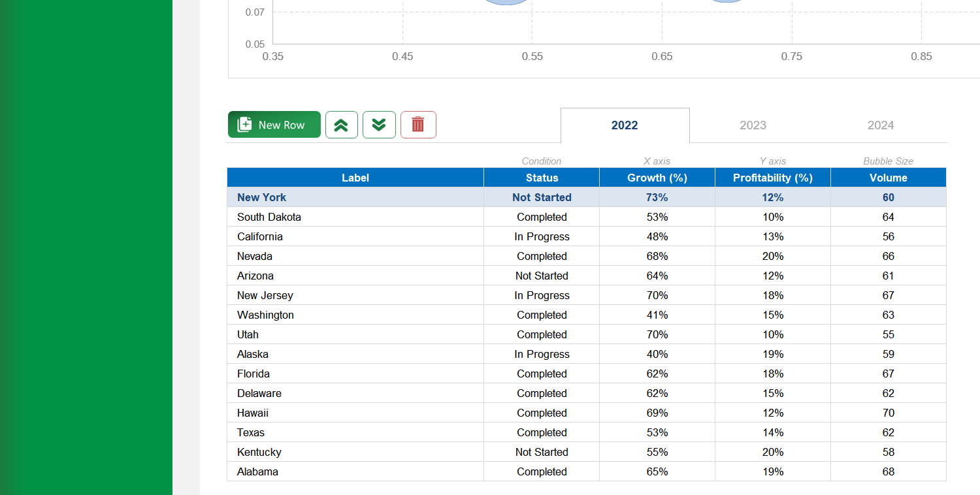Click Kentucky's Profitability cell

click(772, 452)
